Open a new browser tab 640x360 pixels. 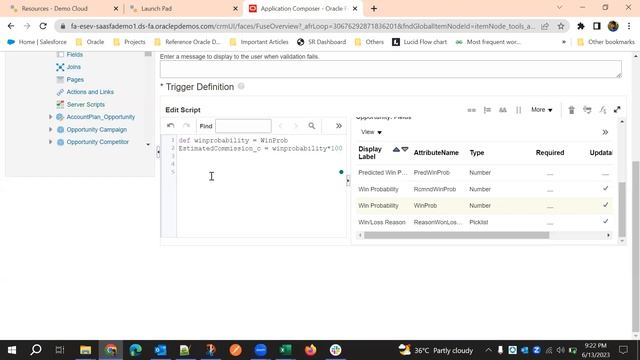click(374, 8)
